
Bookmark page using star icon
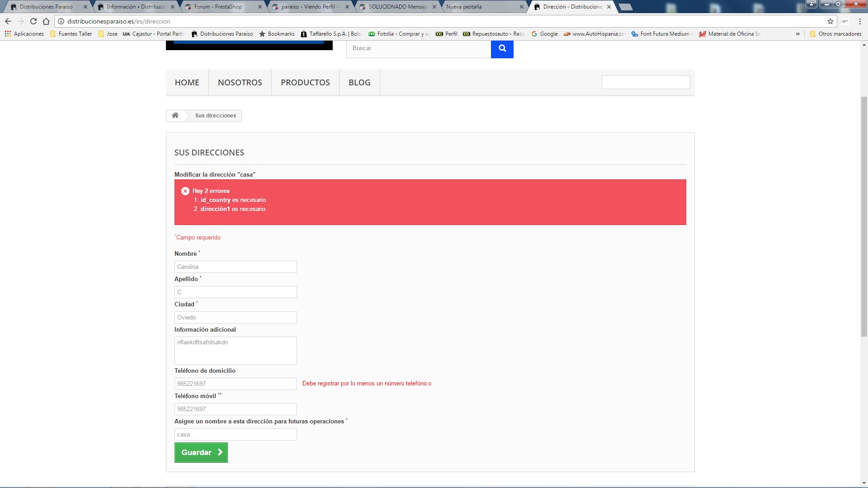tap(830, 21)
